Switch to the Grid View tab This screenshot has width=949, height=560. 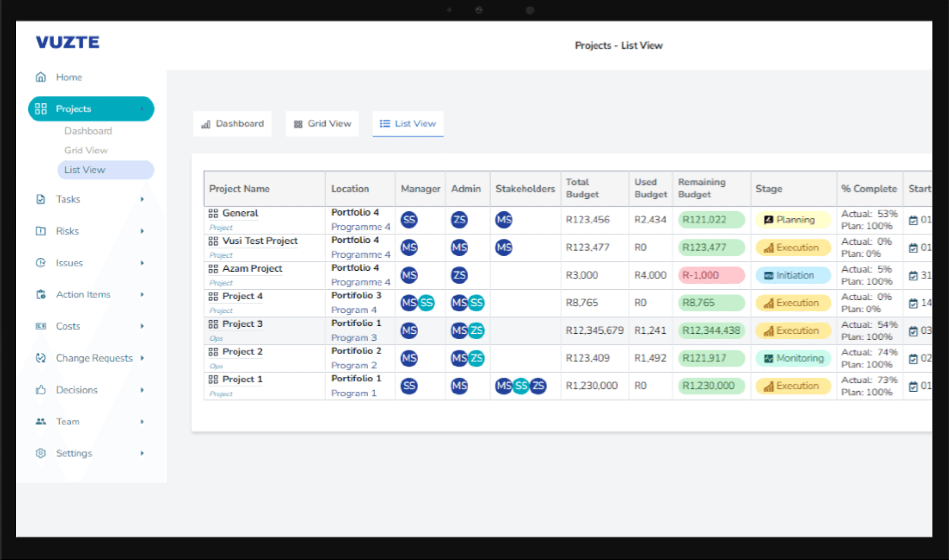click(322, 124)
